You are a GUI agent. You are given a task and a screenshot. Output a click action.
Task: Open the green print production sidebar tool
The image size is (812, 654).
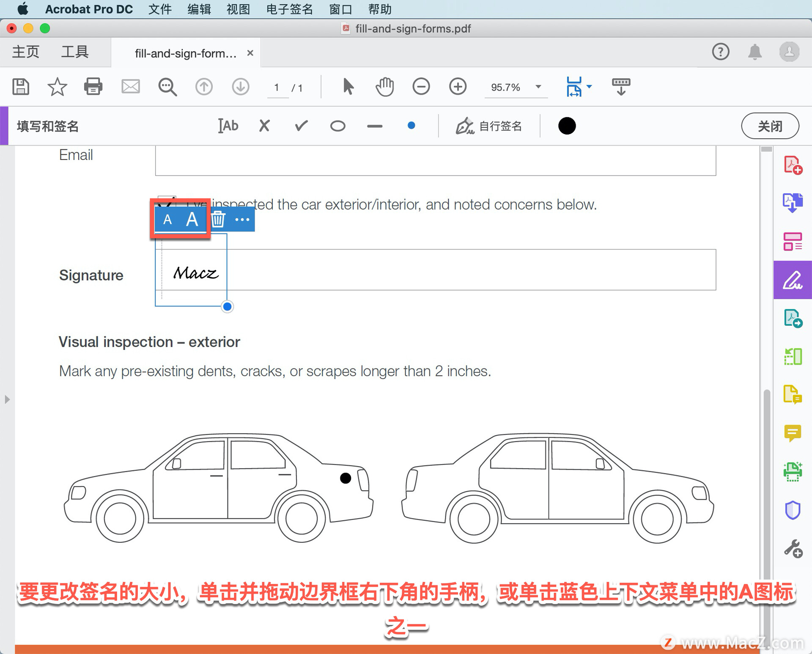tap(793, 472)
